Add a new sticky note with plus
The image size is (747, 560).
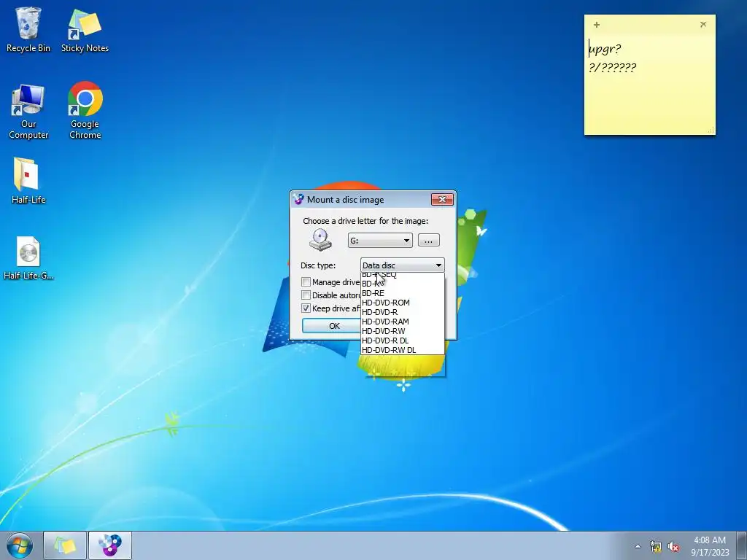pos(597,25)
